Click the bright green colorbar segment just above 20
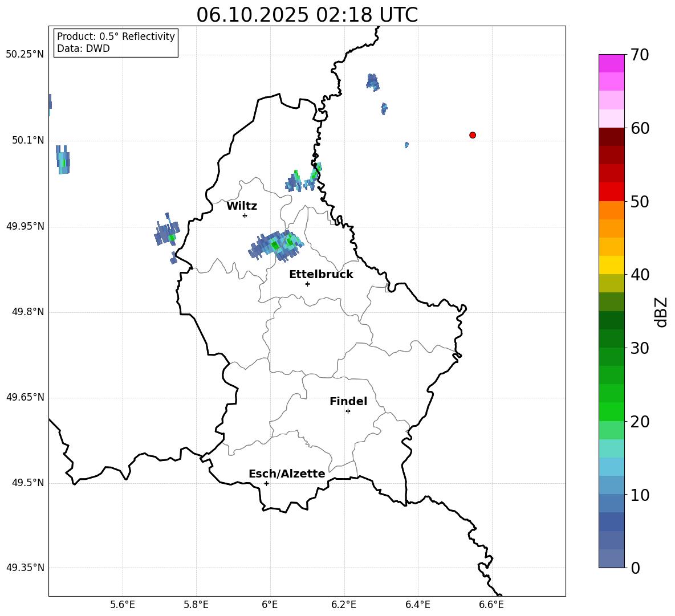 (x=611, y=411)
